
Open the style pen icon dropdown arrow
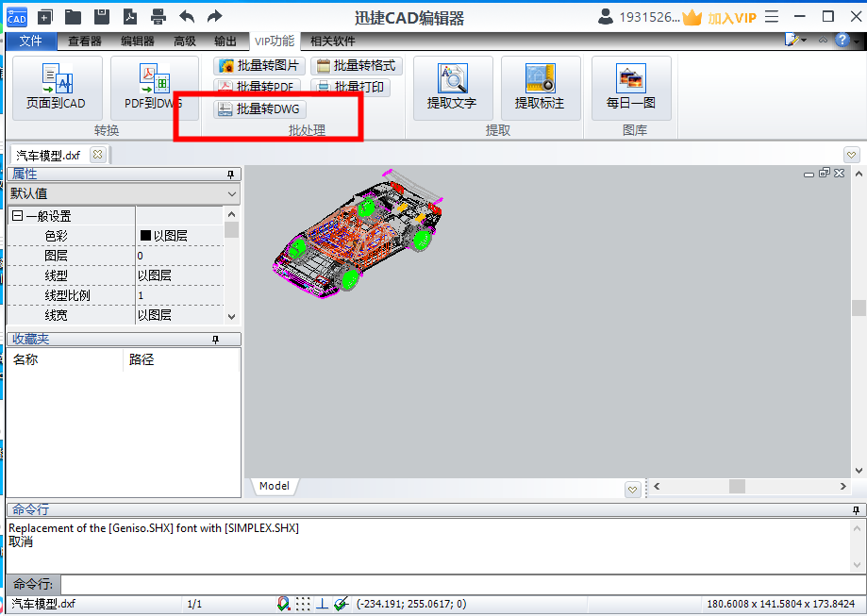tap(804, 41)
